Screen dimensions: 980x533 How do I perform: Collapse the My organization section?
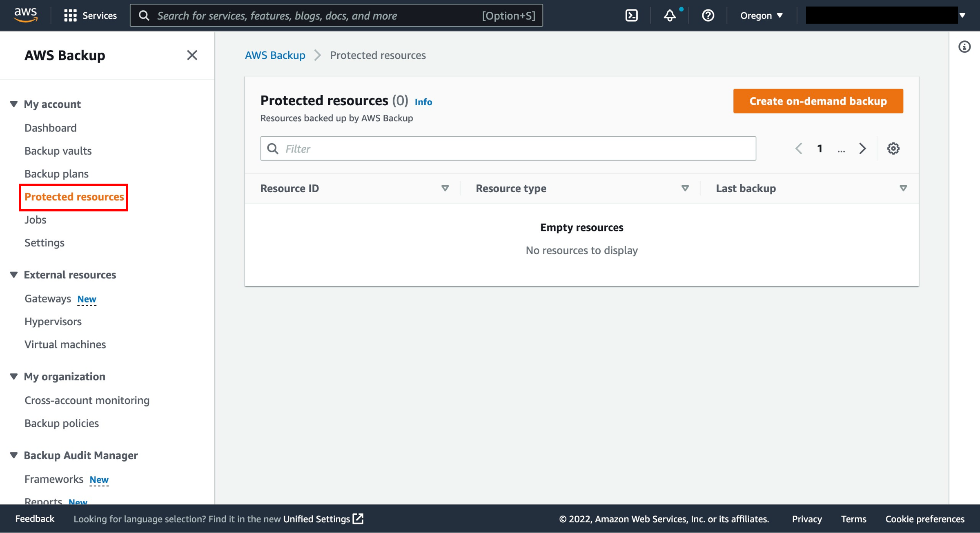[x=14, y=376]
